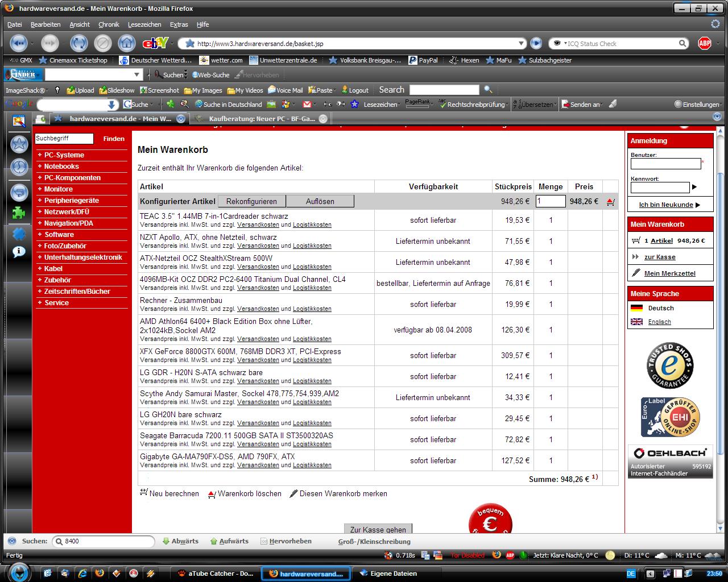Open the Extras menu
The height and width of the screenshot is (582, 728).
point(179,24)
